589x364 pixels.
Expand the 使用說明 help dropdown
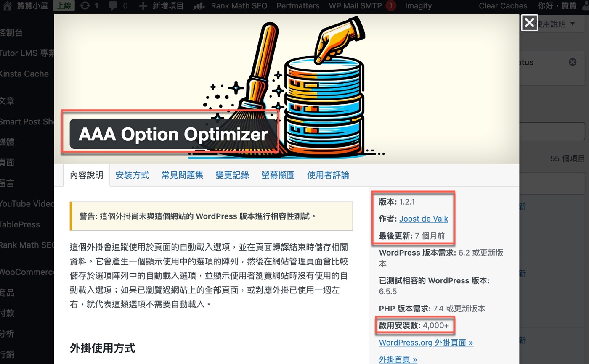[557, 24]
